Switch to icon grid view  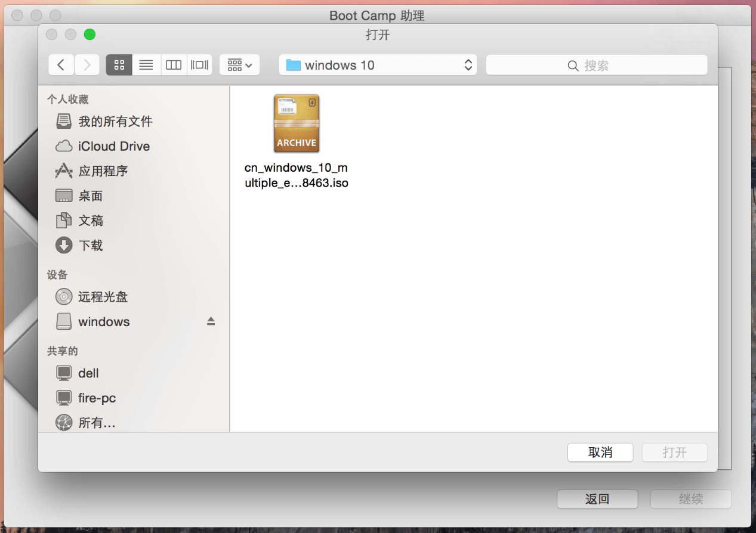point(119,65)
